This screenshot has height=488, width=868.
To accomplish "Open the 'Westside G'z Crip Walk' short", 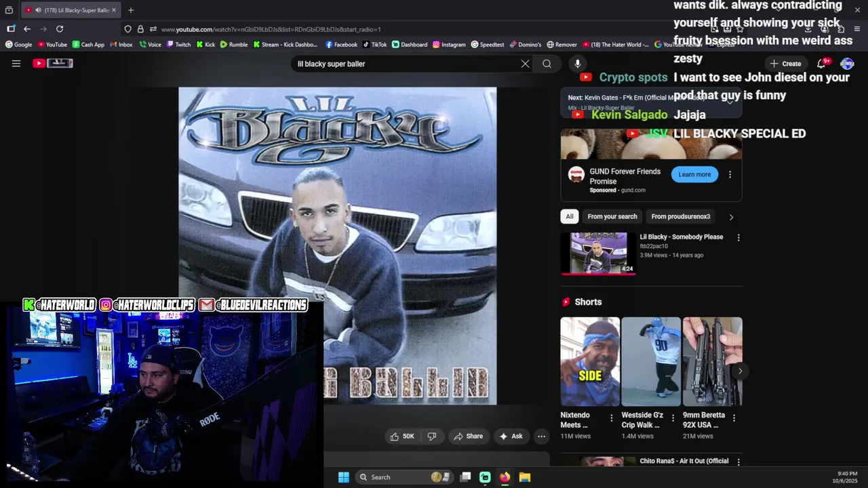I will (651, 361).
